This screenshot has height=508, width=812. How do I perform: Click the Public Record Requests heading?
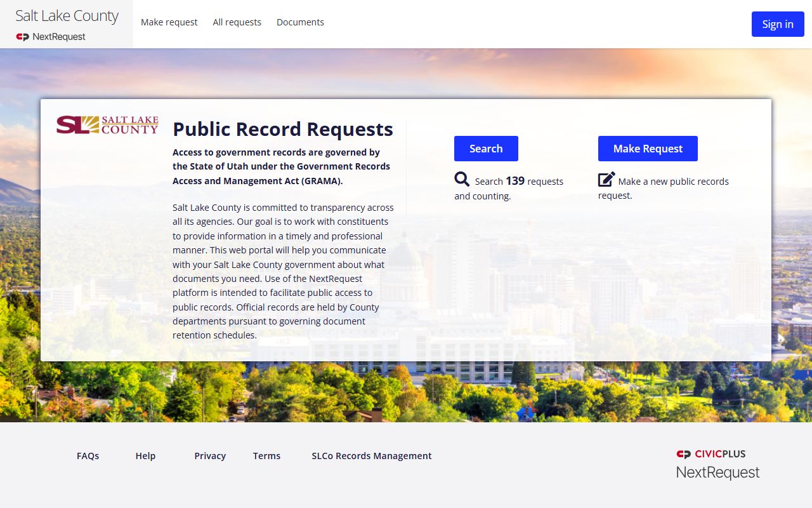[x=283, y=129]
